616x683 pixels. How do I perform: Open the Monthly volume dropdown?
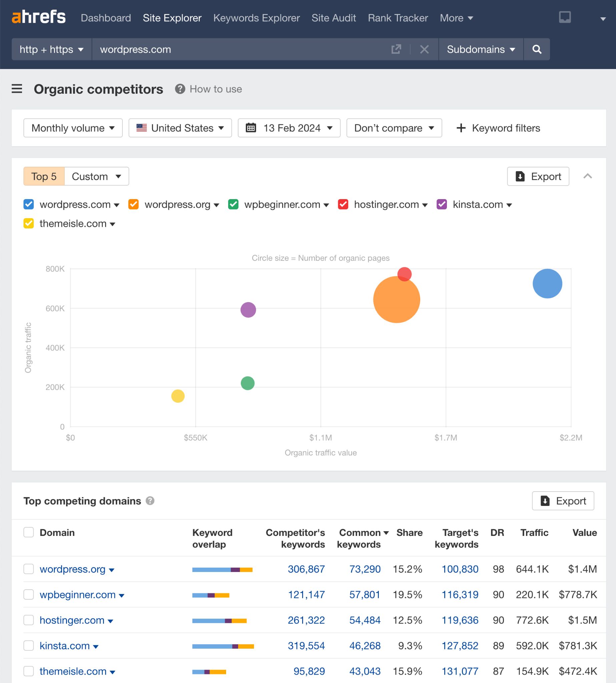pyautogui.click(x=73, y=128)
